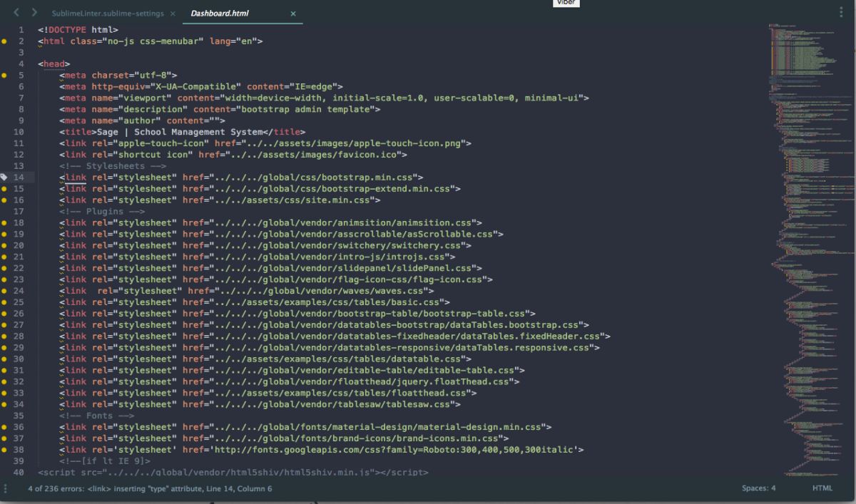Image resolution: width=856 pixels, height=504 pixels.
Task: Click the yellow lint dot on line 27
Action: pos(4,325)
